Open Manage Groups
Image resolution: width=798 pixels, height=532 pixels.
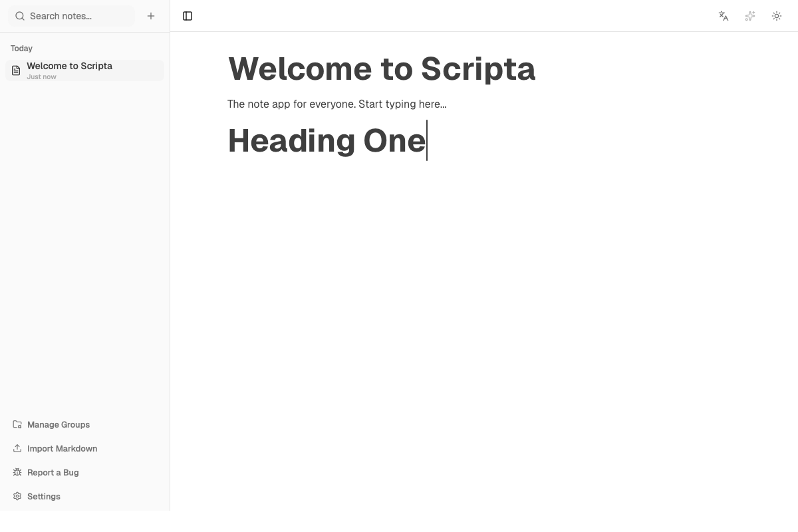(58, 424)
